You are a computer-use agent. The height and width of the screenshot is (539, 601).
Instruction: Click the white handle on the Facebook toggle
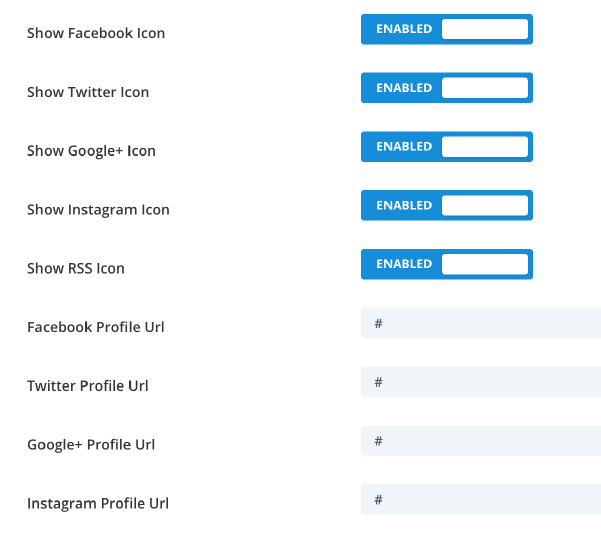pyautogui.click(x=484, y=29)
